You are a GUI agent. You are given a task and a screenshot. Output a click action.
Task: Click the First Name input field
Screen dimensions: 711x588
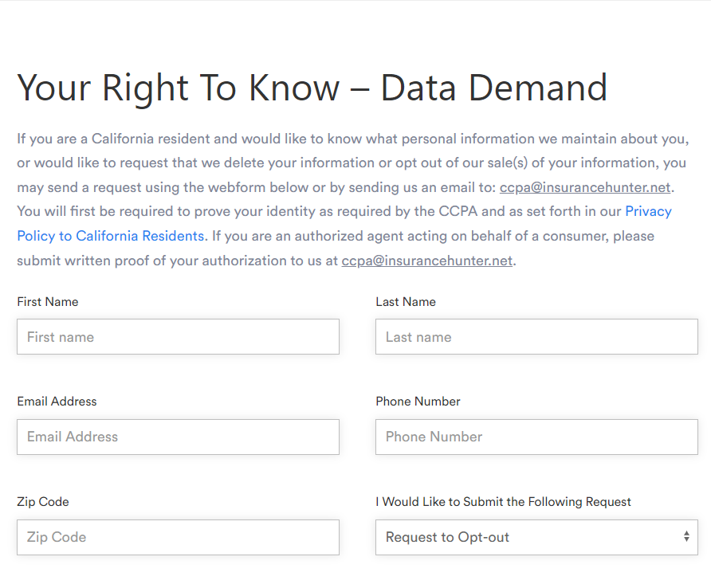[178, 337]
